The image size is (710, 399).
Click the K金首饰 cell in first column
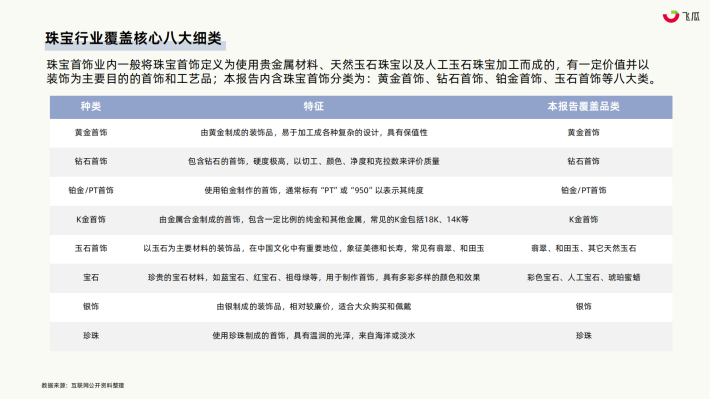tap(91, 219)
